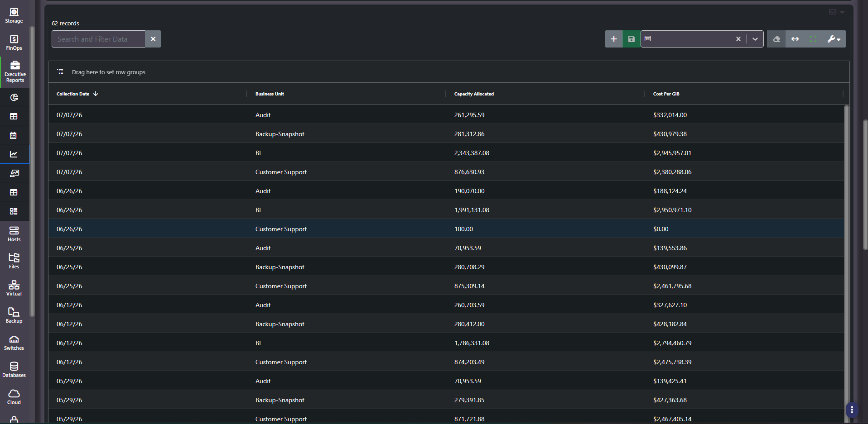Click the envelope email icon
The image size is (868, 424).
pyautogui.click(x=833, y=12)
